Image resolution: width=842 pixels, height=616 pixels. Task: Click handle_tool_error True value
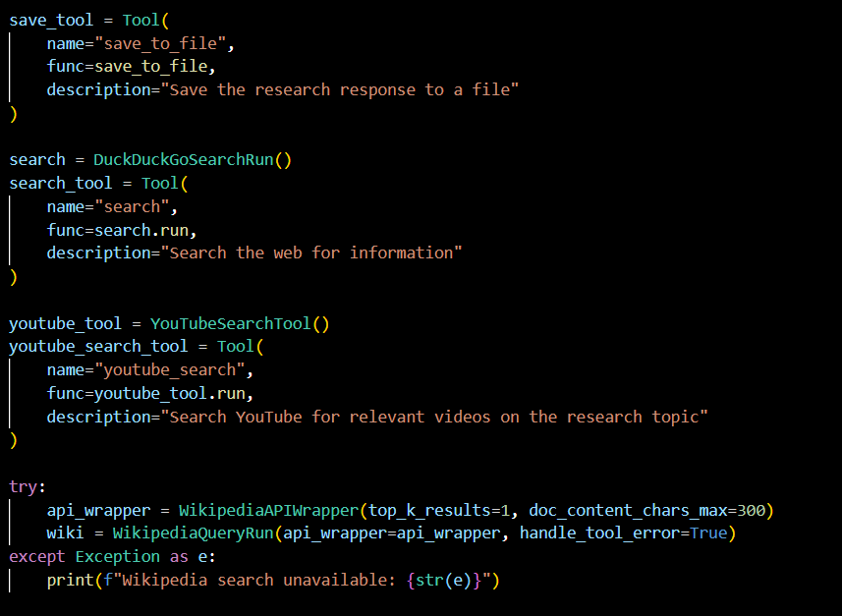click(x=708, y=533)
